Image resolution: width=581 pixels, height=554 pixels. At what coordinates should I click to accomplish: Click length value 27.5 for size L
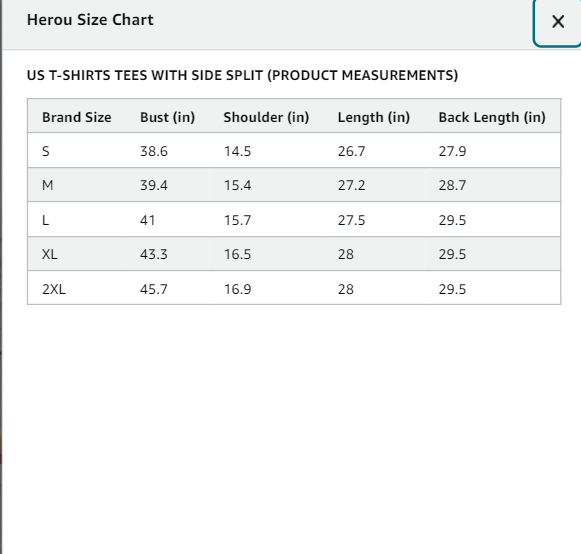(x=351, y=220)
